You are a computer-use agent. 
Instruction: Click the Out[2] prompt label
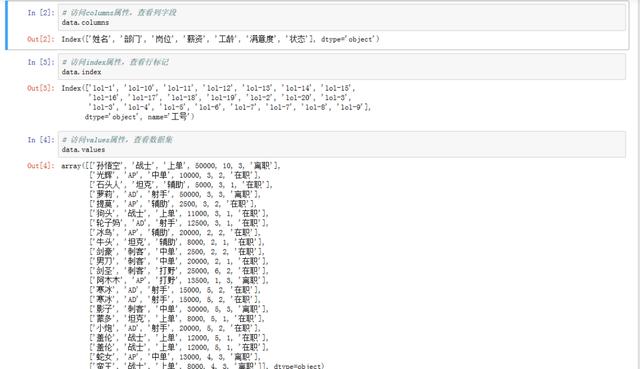pos(41,39)
